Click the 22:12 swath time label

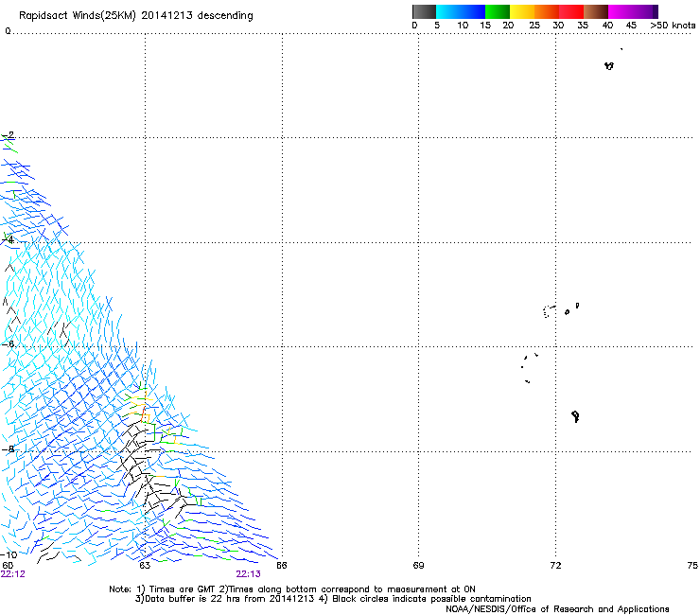[13, 574]
